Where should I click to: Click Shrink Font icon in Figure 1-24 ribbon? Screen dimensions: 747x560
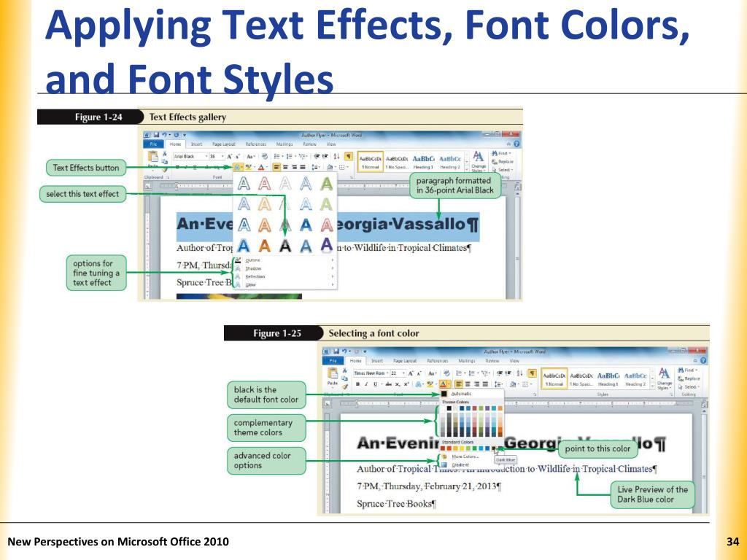tap(238, 157)
